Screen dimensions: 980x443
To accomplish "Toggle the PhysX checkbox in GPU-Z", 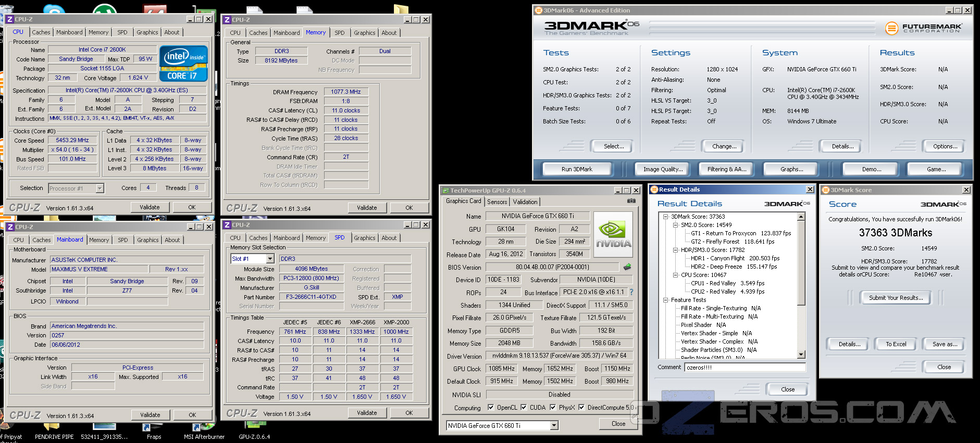I will point(553,408).
